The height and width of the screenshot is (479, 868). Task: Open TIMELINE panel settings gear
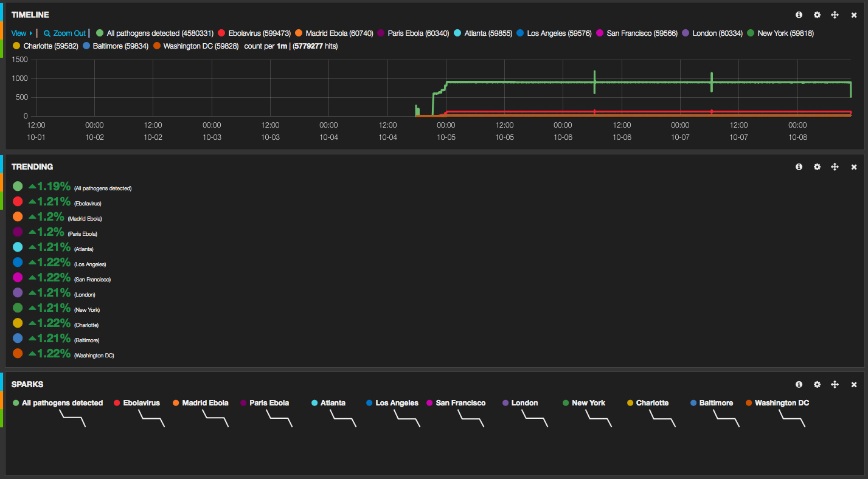coord(817,15)
